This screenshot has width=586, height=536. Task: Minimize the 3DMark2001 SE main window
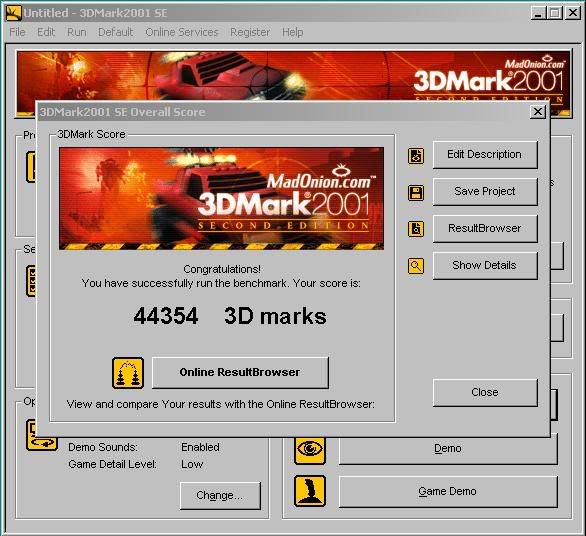538,13
